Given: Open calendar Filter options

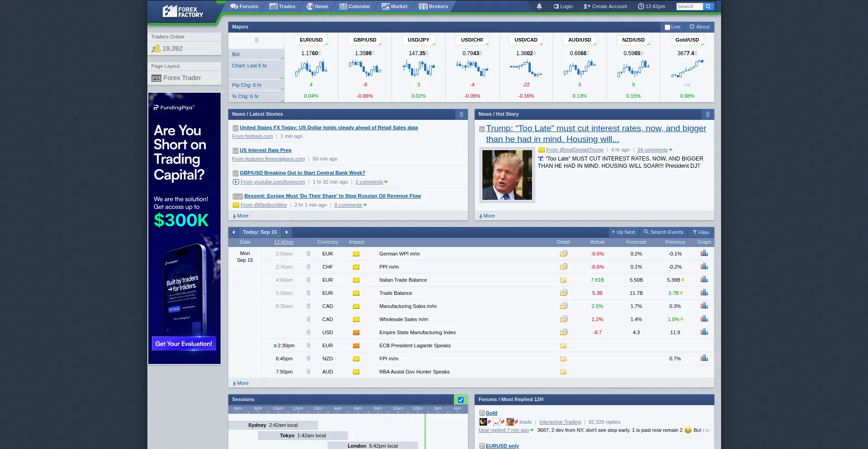Looking at the screenshot, I should click(x=701, y=232).
